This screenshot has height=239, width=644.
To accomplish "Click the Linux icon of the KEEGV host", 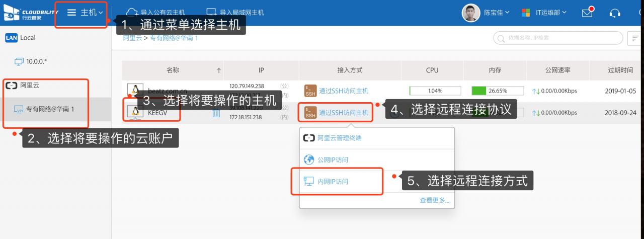I will pos(135,113).
